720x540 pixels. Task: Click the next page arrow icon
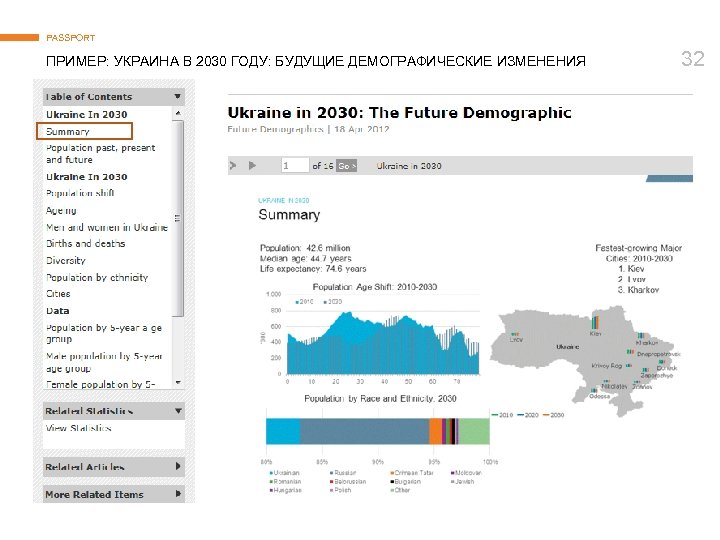(233, 165)
